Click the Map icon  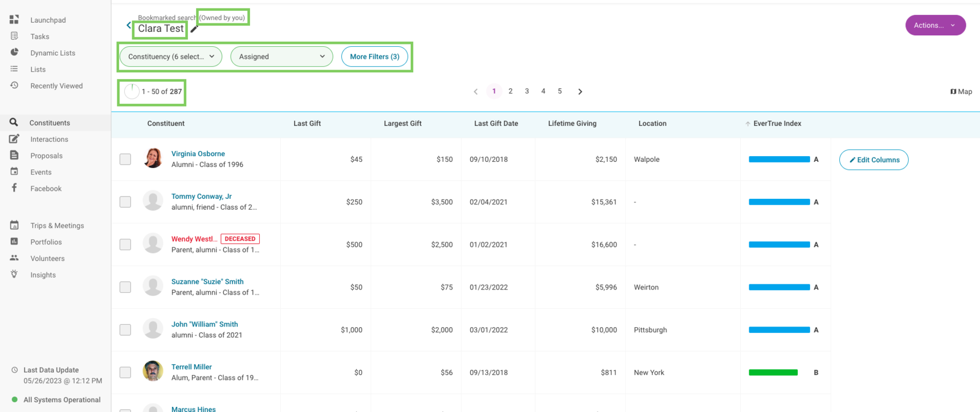click(x=953, y=91)
